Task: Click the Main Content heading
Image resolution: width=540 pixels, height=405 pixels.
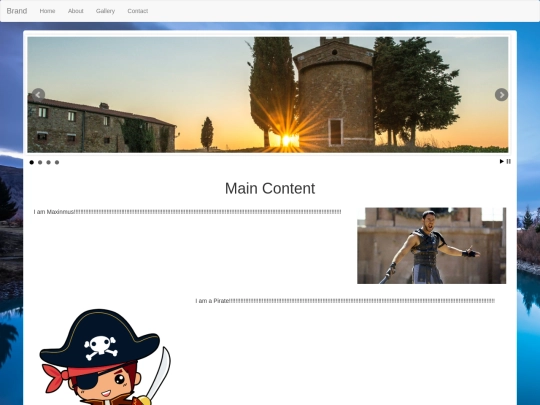Action: (x=270, y=188)
